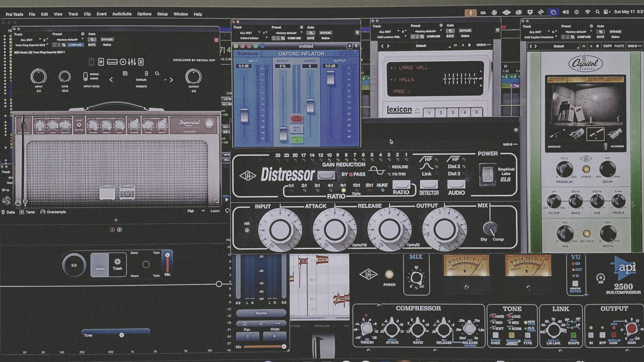Open the EQ sliders icon in Tone King
Screen dimensions: 644x362
(132, 62)
